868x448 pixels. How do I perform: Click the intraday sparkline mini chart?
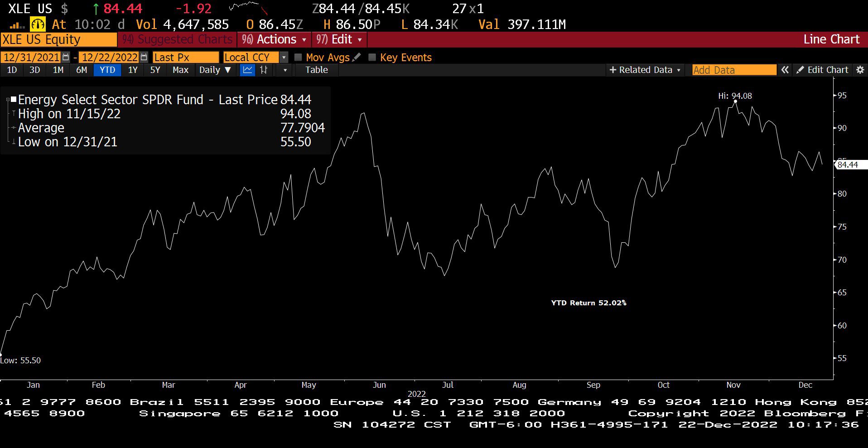pyautogui.click(x=248, y=8)
